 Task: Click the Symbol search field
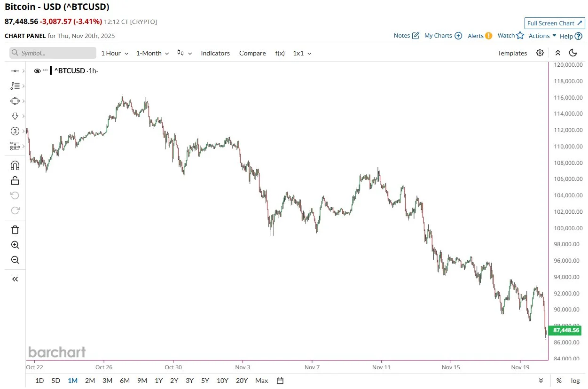[52, 53]
